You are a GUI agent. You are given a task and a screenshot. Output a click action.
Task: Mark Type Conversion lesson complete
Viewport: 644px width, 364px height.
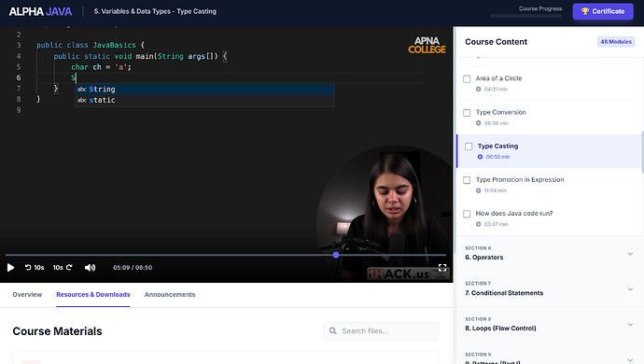click(467, 113)
